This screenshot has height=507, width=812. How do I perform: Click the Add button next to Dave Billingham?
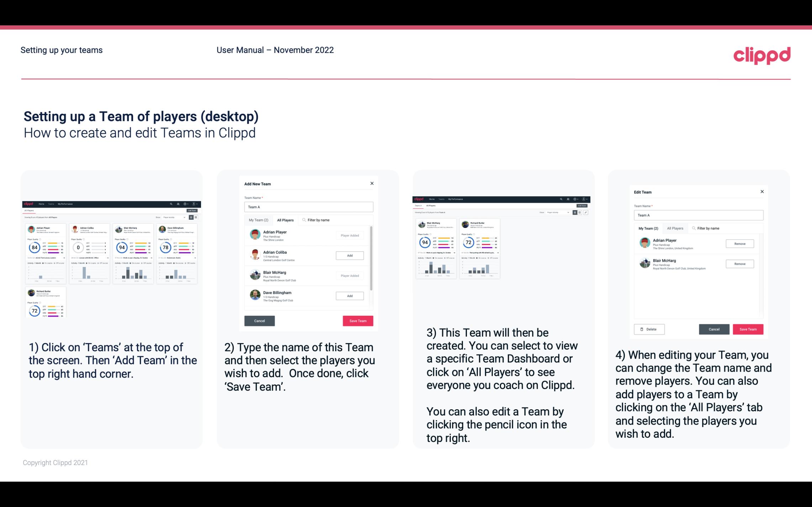coord(349,295)
